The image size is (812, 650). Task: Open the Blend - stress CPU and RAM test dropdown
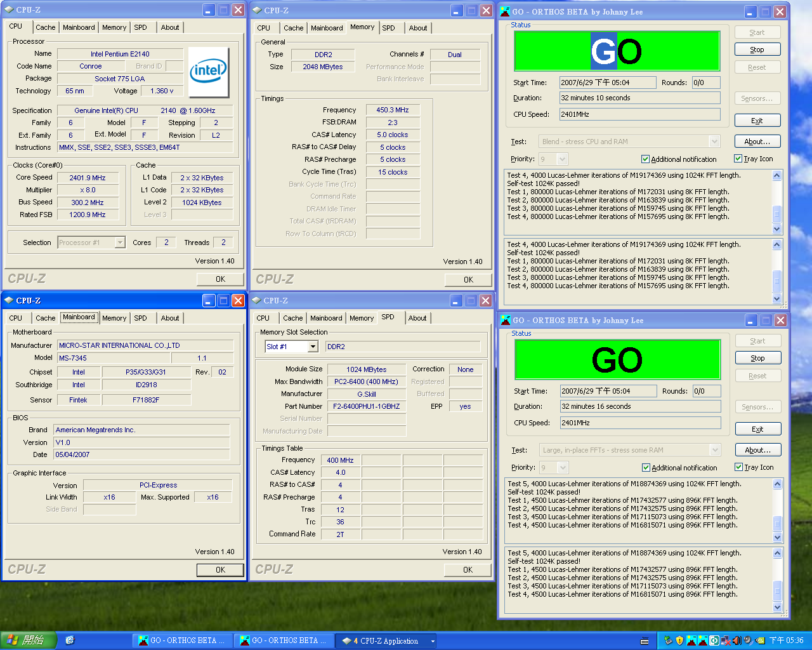point(715,142)
